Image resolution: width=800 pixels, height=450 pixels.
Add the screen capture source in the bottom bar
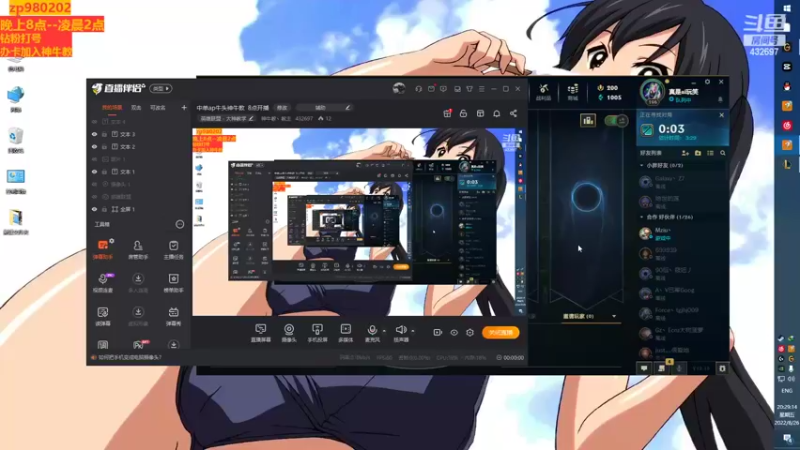coord(261,333)
